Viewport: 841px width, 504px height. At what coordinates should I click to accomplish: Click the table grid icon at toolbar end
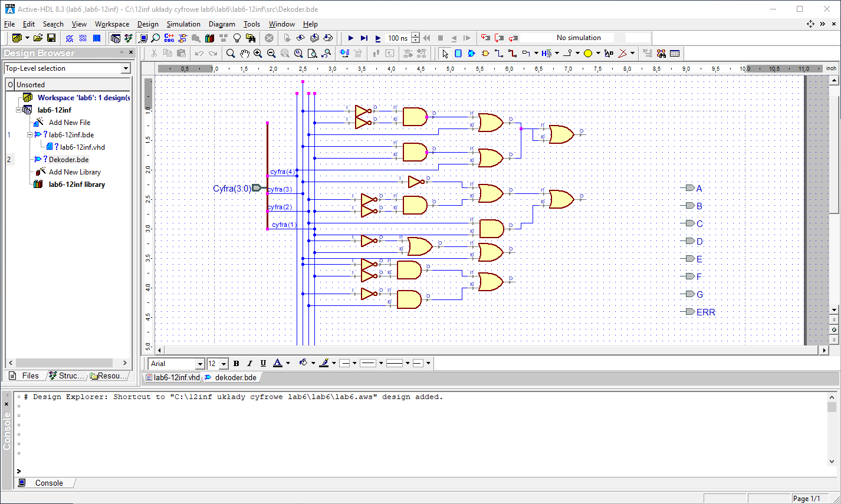click(675, 54)
